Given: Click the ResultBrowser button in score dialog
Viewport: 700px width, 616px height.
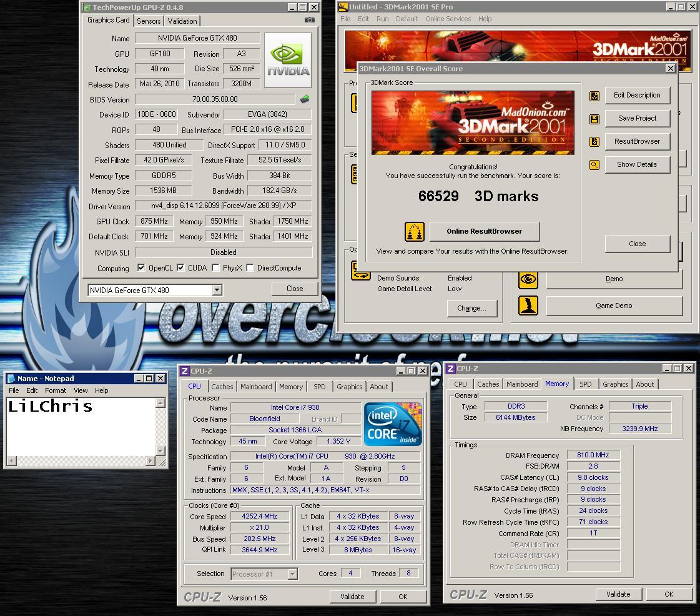Looking at the screenshot, I should pyautogui.click(x=637, y=141).
